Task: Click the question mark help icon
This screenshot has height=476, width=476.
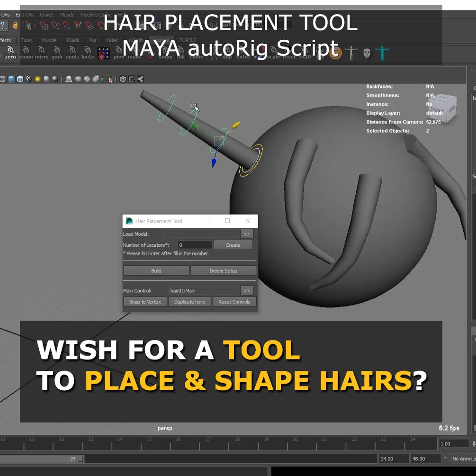Action: coord(3,26)
